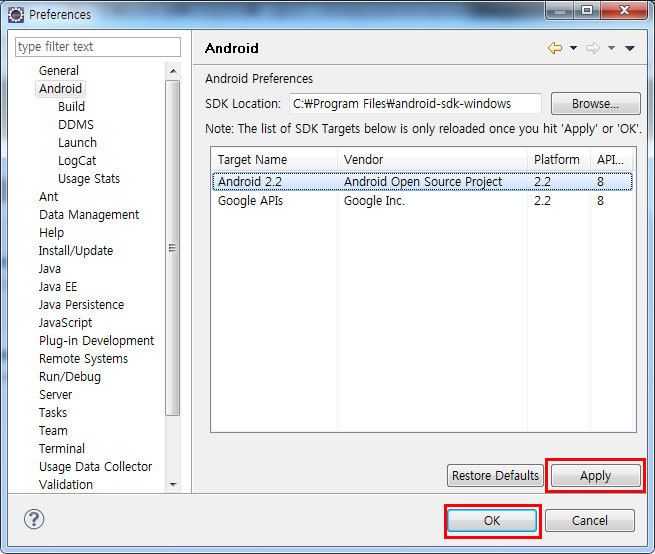Confirm preferences with the OK button
This screenshot has width=655, height=554.
click(492, 521)
